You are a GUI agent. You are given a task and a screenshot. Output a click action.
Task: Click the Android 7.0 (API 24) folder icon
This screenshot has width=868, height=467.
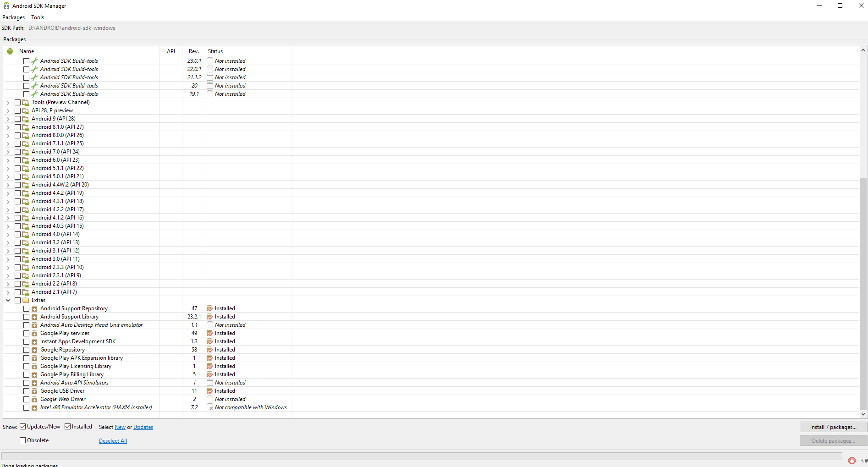point(26,152)
